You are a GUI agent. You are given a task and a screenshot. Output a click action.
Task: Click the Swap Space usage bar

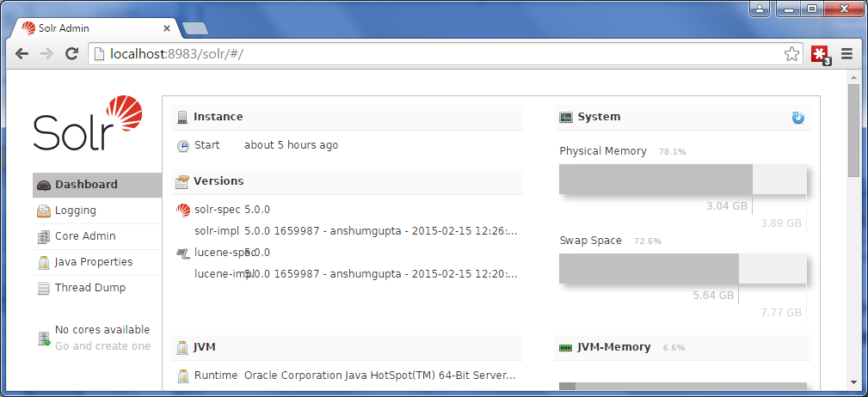click(x=682, y=269)
